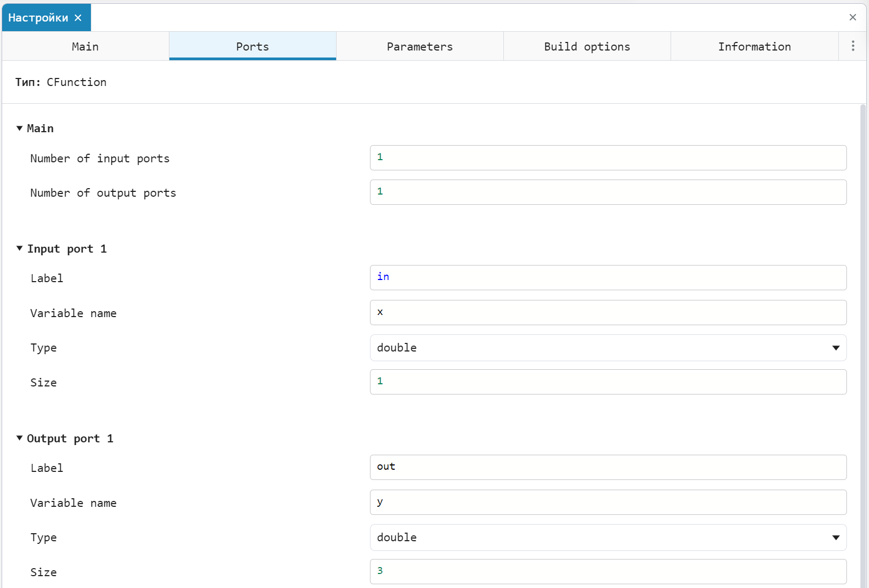This screenshot has width=869, height=588.
Task: Go to the Build options tab
Action: tap(587, 47)
